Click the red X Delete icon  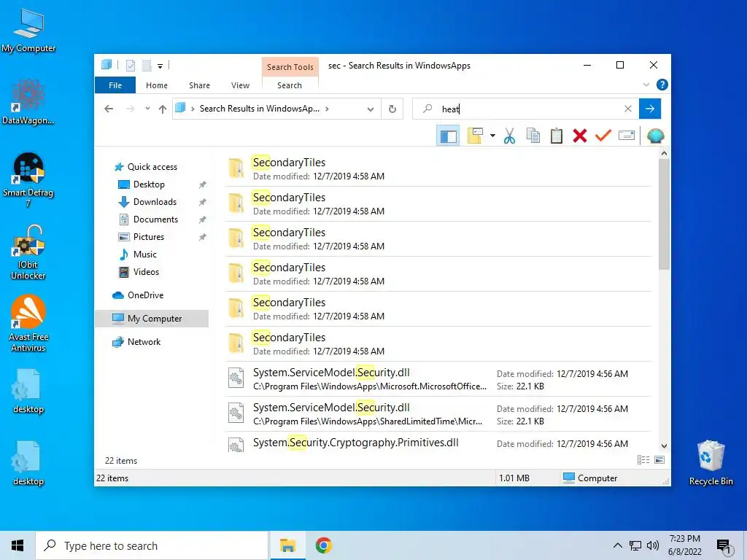pyautogui.click(x=580, y=136)
